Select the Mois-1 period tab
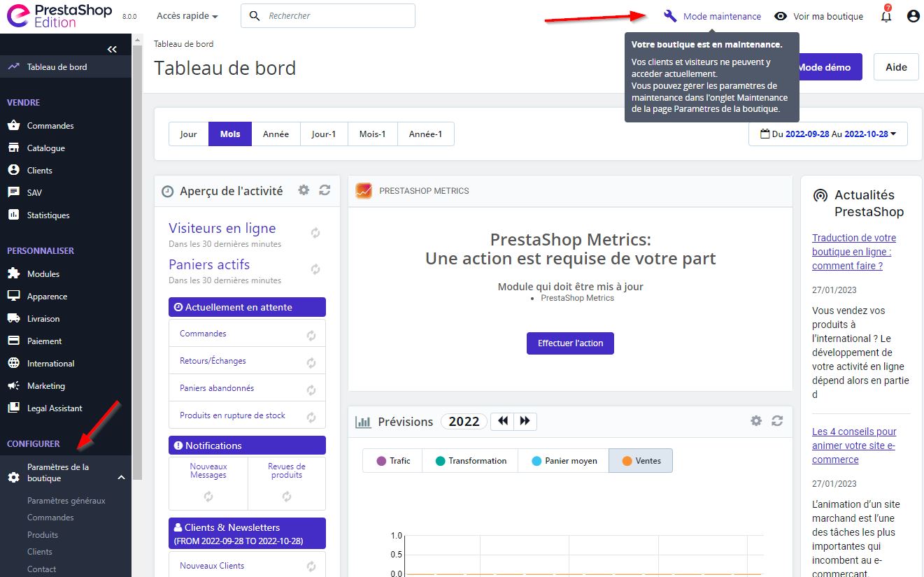The image size is (924, 577). click(372, 134)
